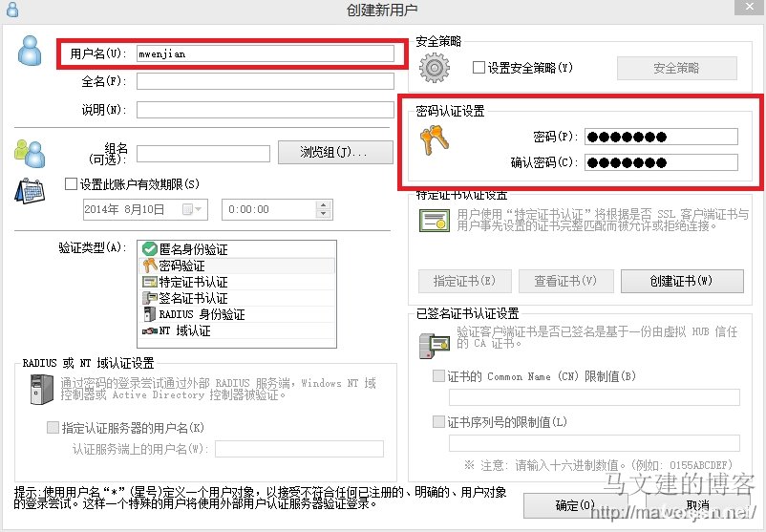The image size is (766, 532).
Task: Click the RADIUS server tower icon
Action: pos(41,390)
